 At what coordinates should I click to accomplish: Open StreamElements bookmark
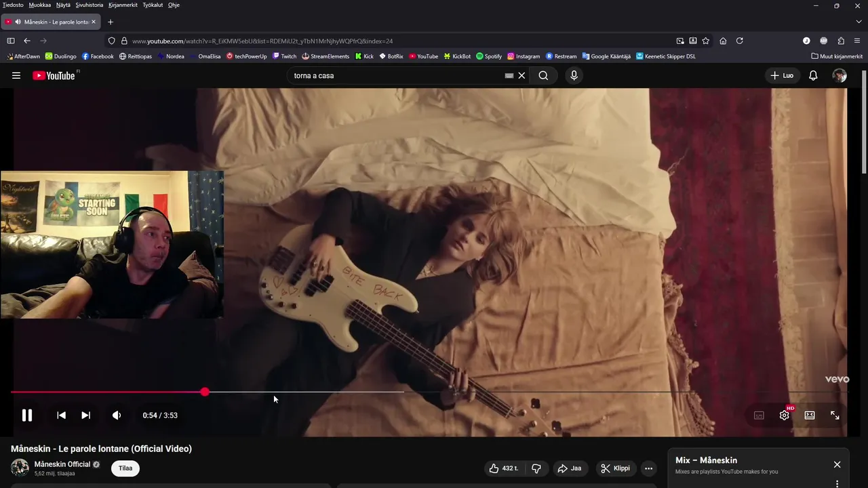(x=325, y=56)
